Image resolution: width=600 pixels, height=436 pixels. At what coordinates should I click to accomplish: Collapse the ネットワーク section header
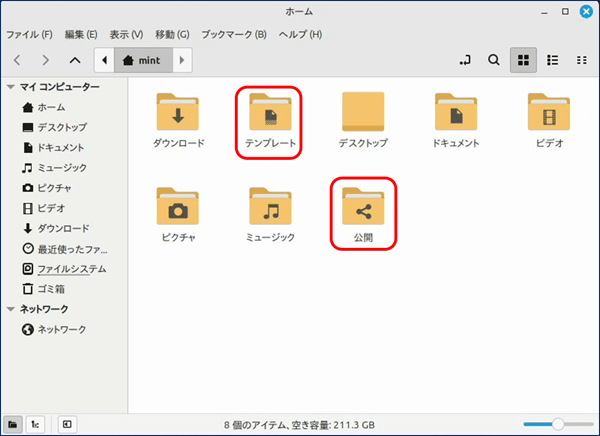click(11, 309)
